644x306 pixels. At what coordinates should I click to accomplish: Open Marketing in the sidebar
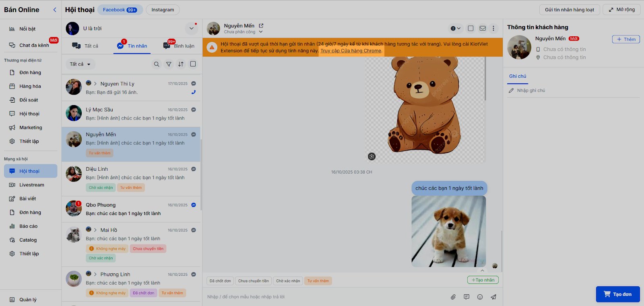click(31, 128)
